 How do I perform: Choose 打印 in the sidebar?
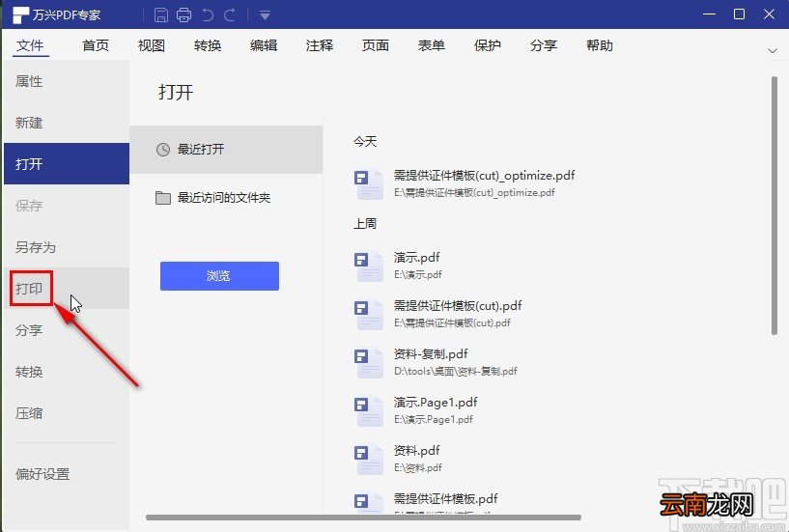[67, 289]
